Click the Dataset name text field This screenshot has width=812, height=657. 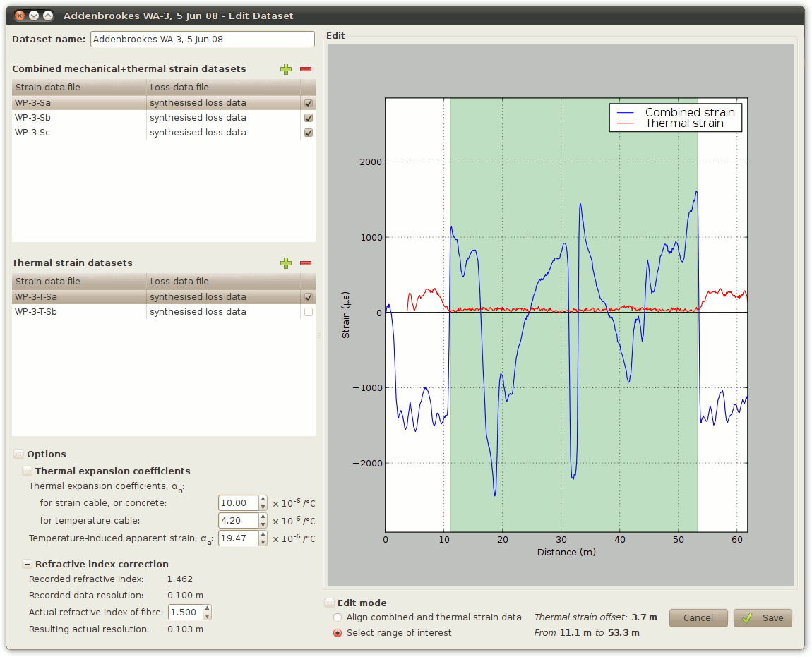pyautogui.click(x=202, y=40)
